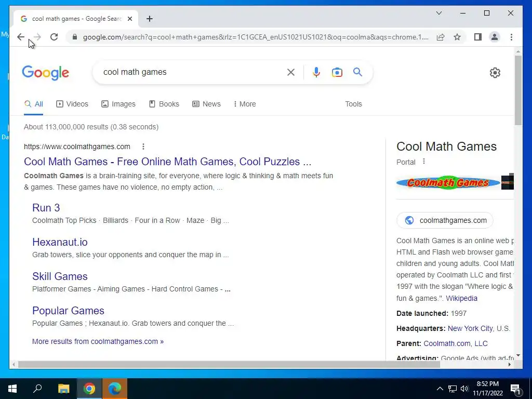Click the scroll right arrow of horizontal scrollbar
Screen dimensions: 532x399
coord(510,365)
